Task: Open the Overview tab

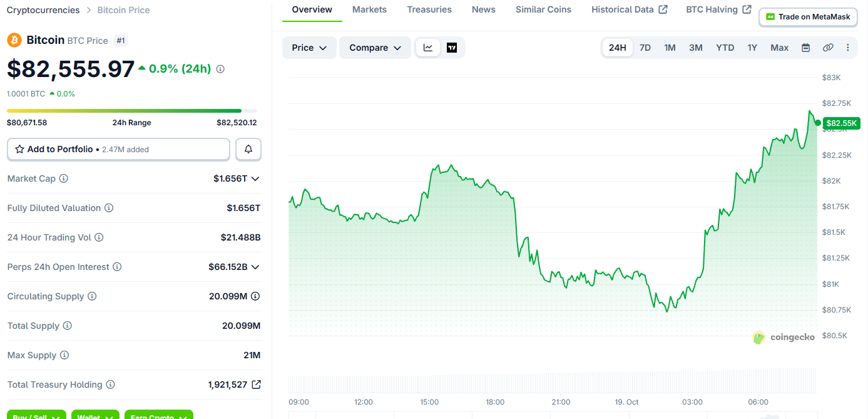Action: (312, 9)
